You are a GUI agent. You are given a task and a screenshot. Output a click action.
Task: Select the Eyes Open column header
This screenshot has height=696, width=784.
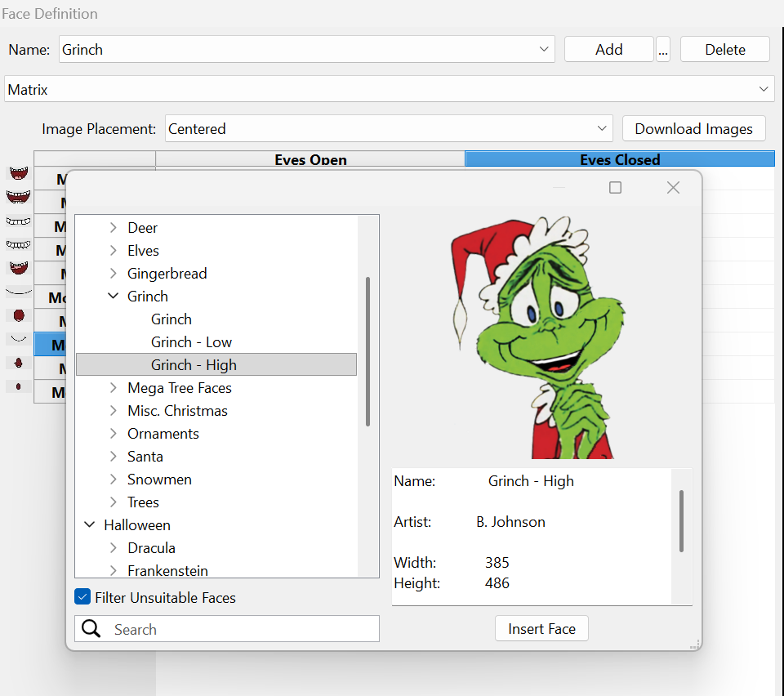(x=310, y=159)
